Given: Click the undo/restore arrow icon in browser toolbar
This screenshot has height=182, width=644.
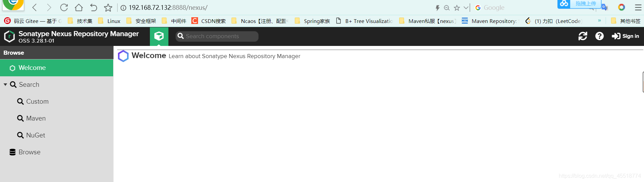Looking at the screenshot, I should pyautogui.click(x=94, y=7).
